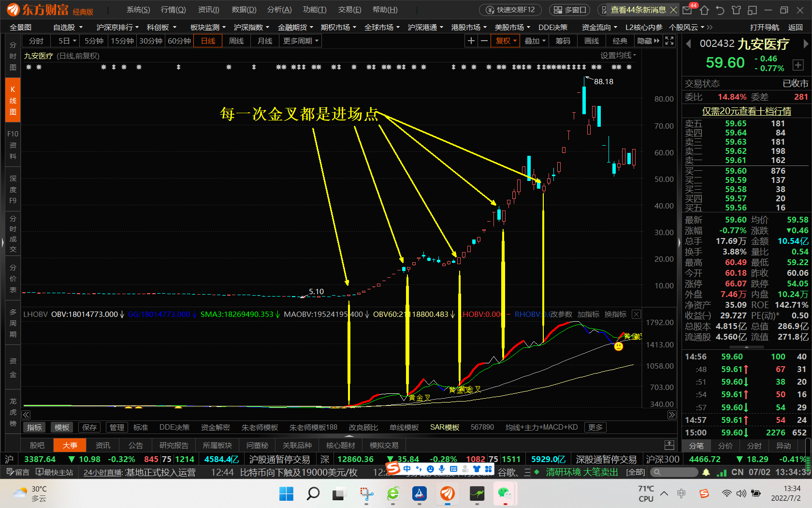Viewport: 812px width, 508px height.
Task: Click the fullscreen expand chart icon
Action: pos(669,41)
